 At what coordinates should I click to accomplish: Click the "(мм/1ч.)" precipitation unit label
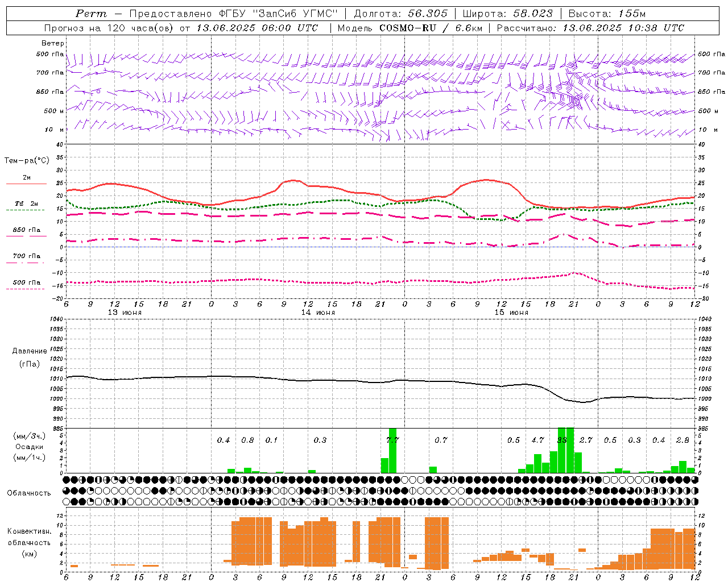[x=29, y=458]
